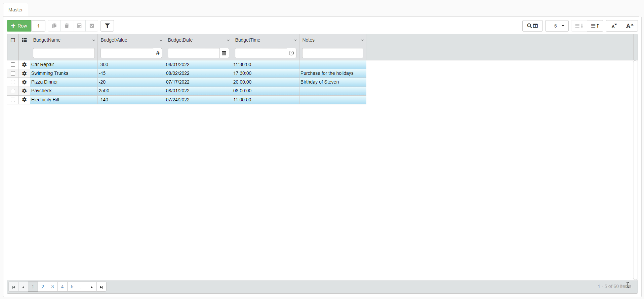This screenshot has height=299, width=644.
Task: Check the Paycheck row checkbox
Action: 13,91
